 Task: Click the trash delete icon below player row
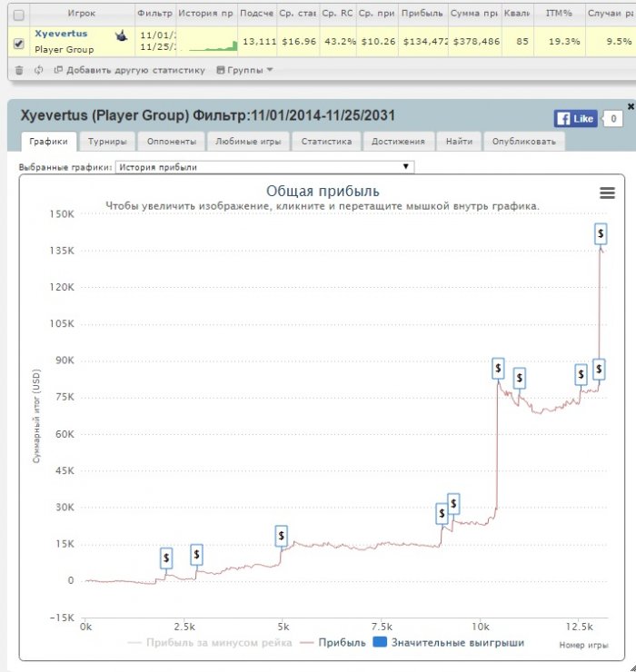[19, 70]
